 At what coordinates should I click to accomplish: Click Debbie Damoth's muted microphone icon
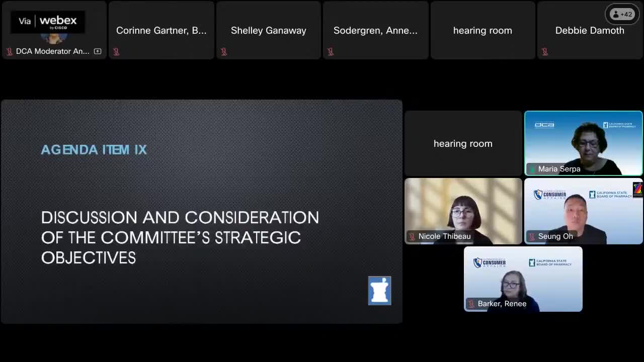pos(545,51)
